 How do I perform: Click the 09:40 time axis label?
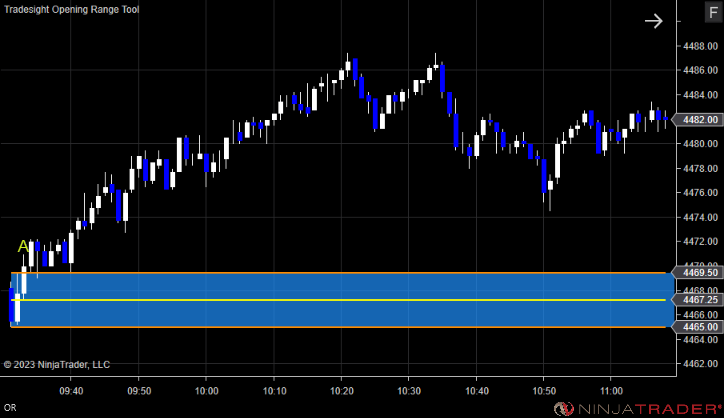tap(71, 391)
